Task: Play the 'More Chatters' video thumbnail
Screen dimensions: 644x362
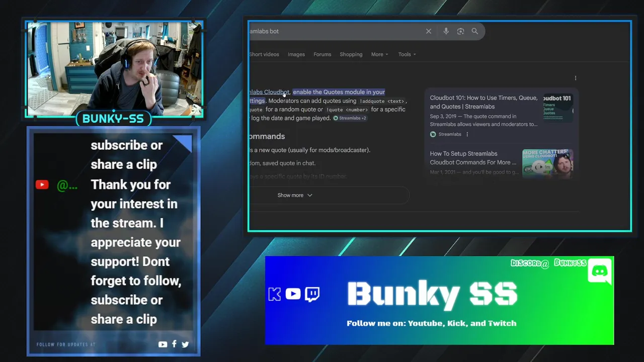Action: tap(547, 163)
